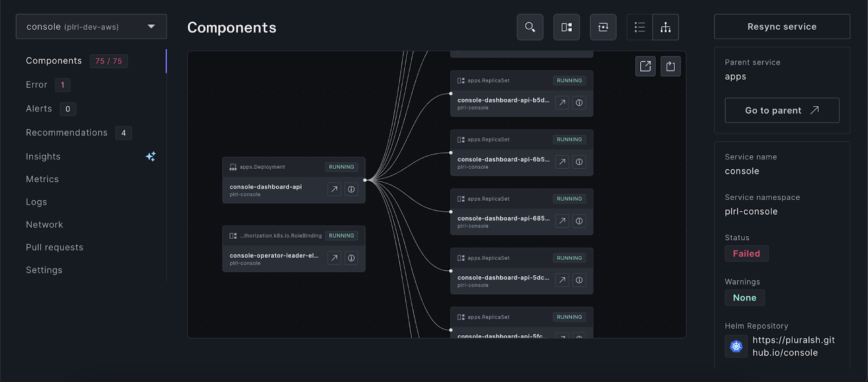The height and width of the screenshot is (382, 868).
Task: Open Insights in the sidebar
Action: click(x=43, y=156)
